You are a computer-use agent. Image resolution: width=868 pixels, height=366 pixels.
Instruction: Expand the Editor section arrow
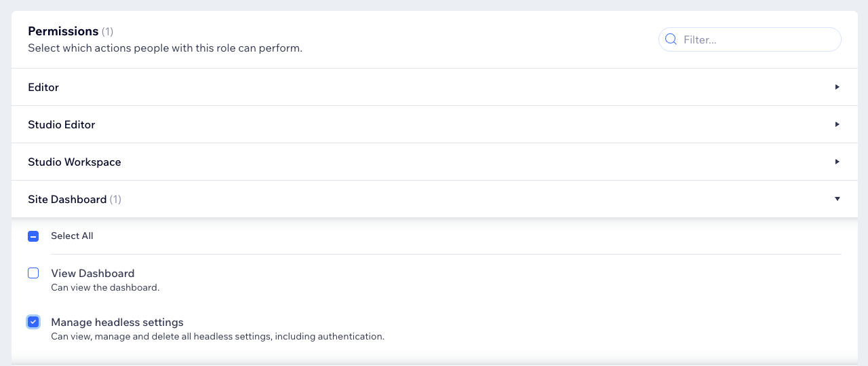click(x=837, y=87)
